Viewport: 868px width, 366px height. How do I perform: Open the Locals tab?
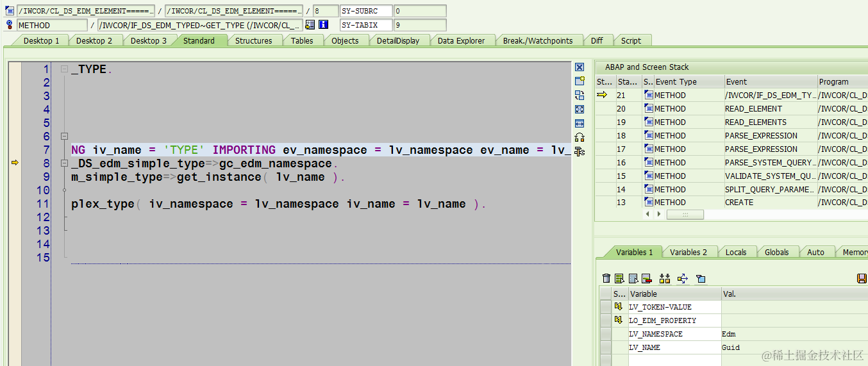pyautogui.click(x=736, y=252)
